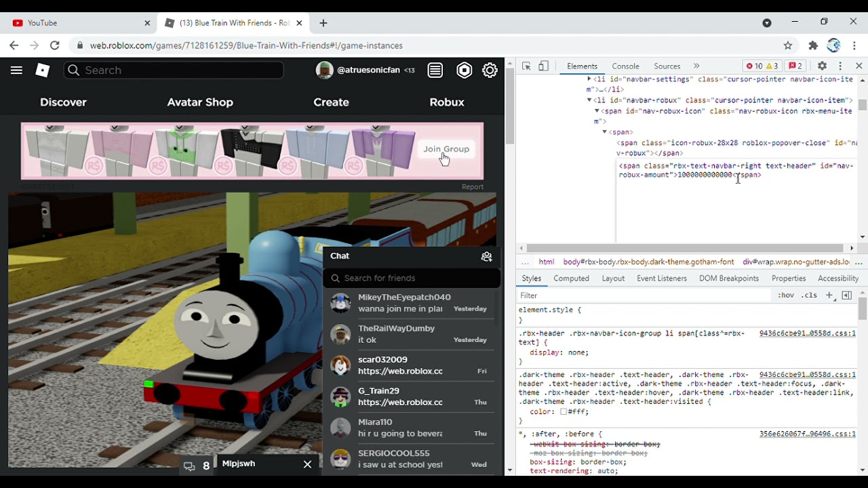Add a new style rule plus button
868x488 pixels.
pyautogui.click(x=829, y=296)
